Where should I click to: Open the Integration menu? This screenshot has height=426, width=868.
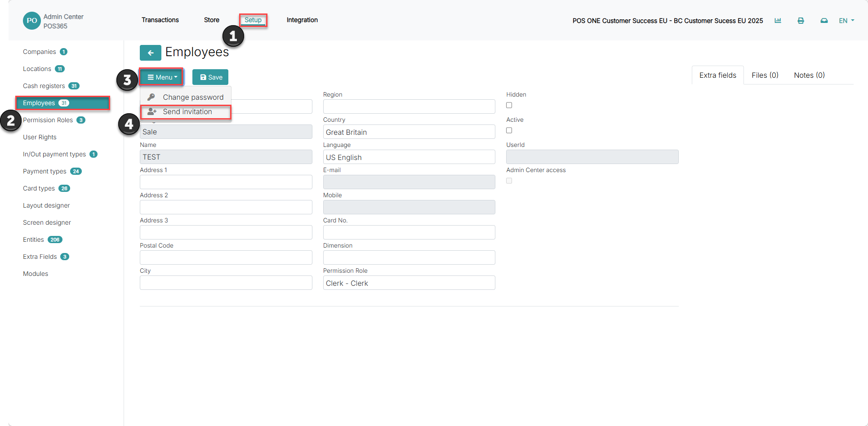point(302,20)
